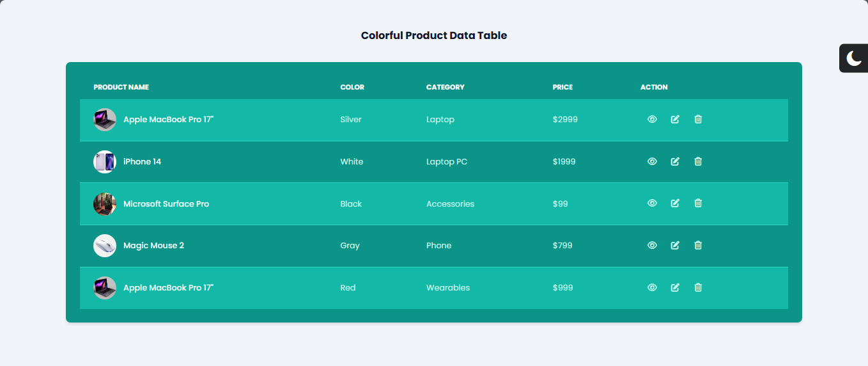
Task: Click the eye icon for Microsoft Surface Pro
Action: click(x=652, y=203)
